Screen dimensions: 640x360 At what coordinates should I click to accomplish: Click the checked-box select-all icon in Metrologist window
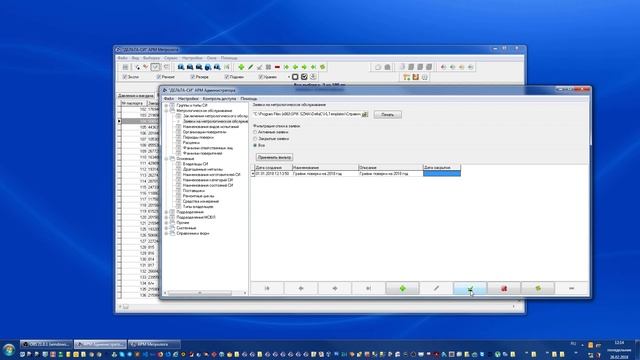[x=304, y=77]
